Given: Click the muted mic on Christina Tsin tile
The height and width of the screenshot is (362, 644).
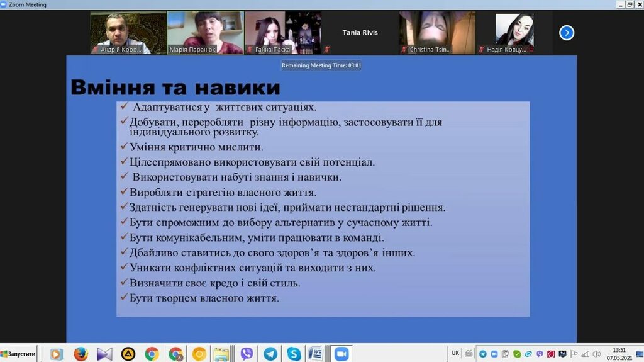Looking at the screenshot, I should point(404,49).
